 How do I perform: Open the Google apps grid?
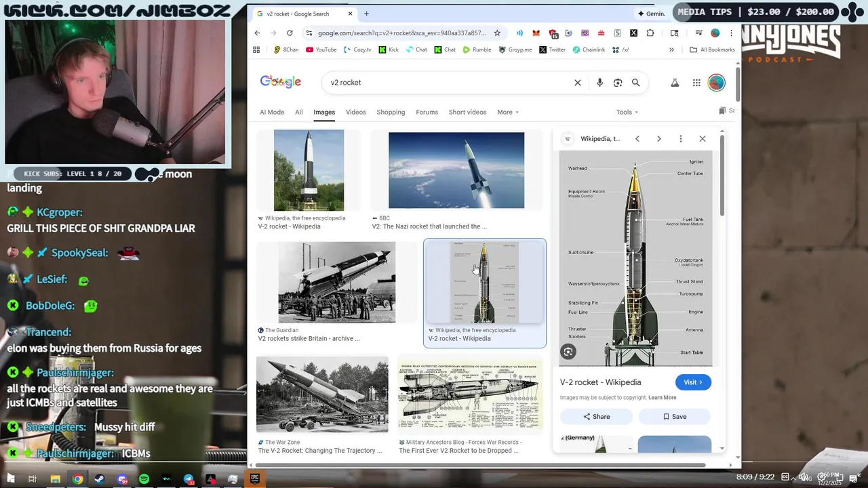(x=696, y=83)
